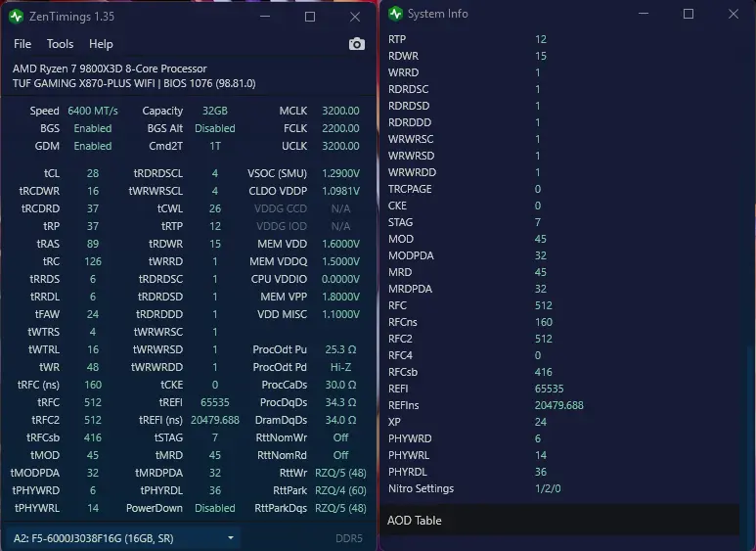Viewport: 756px width, 551px height.
Task: Select the VSOC (SMU) voltage 1.2900V
Action: [340, 173]
